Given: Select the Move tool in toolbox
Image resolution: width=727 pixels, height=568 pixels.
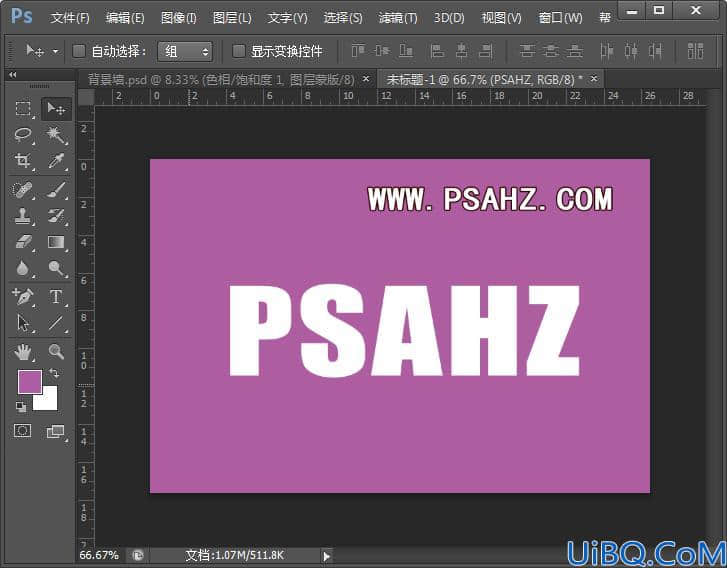Looking at the screenshot, I should (x=56, y=108).
